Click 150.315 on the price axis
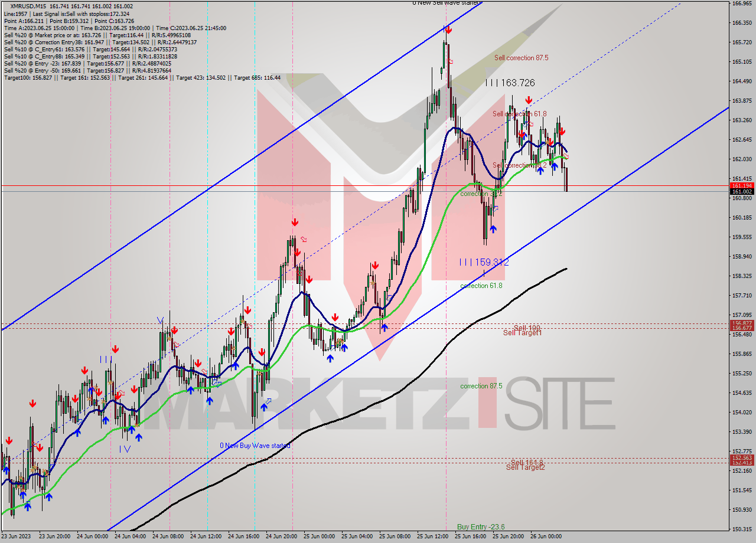 (x=741, y=529)
